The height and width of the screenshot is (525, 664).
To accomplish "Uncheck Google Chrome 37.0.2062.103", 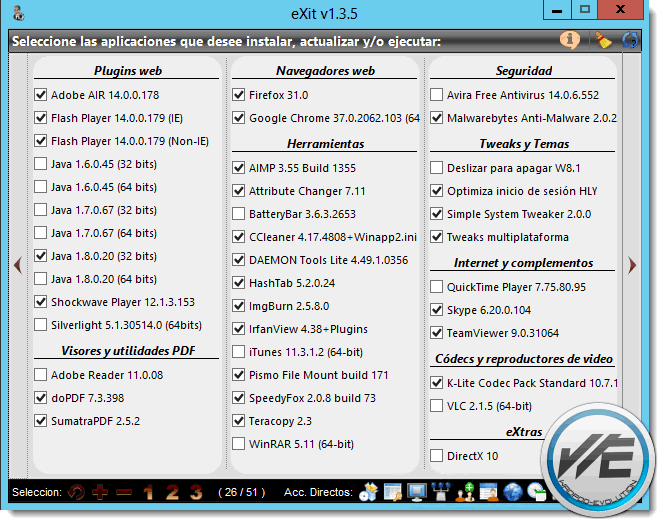I will (239, 117).
